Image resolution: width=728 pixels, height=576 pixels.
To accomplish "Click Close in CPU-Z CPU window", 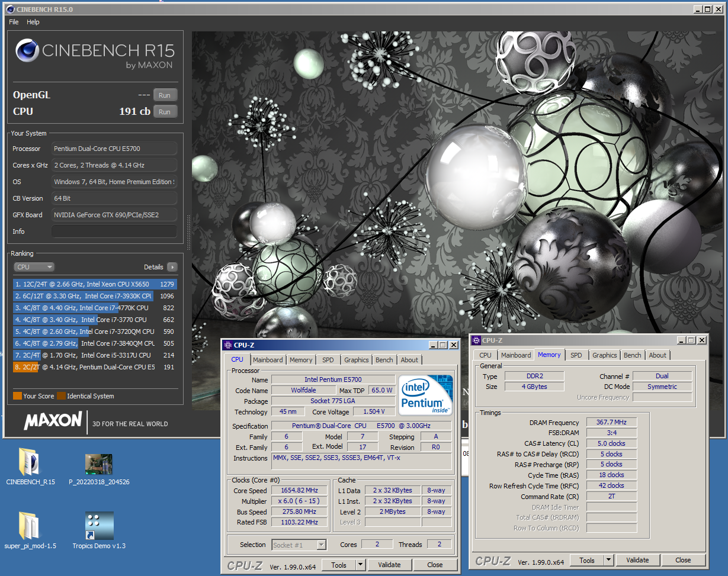I will [x=435, y=565].
